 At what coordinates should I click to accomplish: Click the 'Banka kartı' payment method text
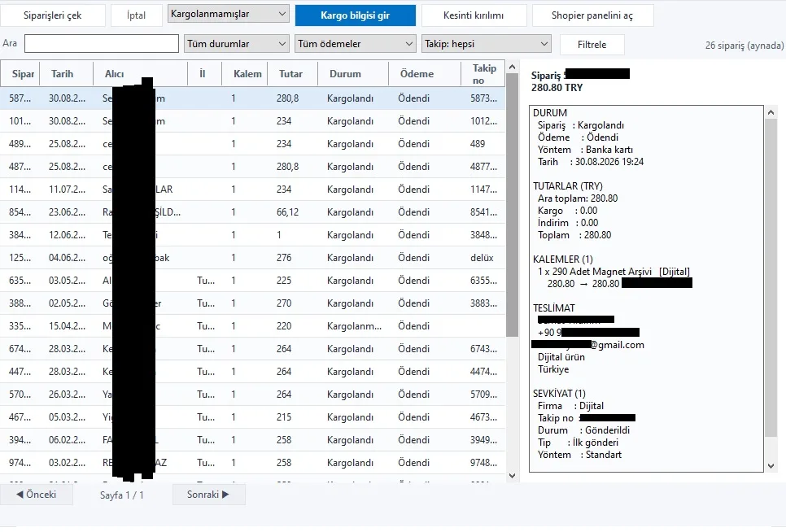coord(609,150)
